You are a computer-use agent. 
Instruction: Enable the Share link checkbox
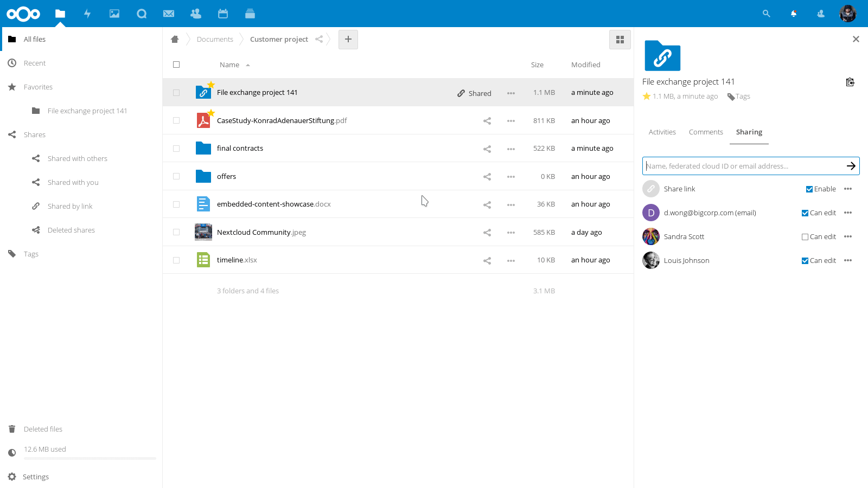point(808,189)
